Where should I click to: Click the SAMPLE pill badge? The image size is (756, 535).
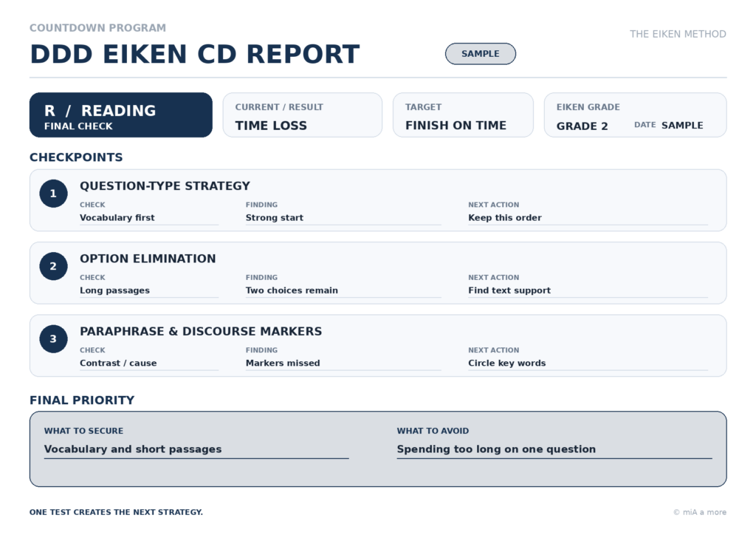(480, 53)
